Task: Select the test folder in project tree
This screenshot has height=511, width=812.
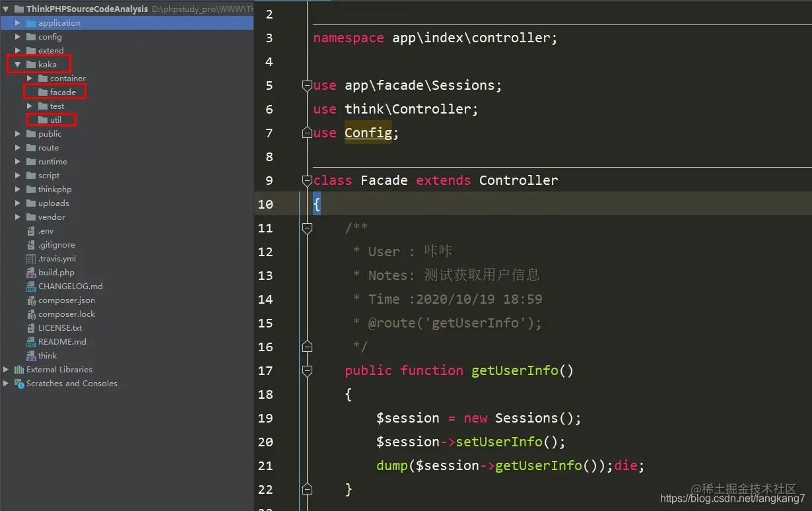Action: coord(57,106)
